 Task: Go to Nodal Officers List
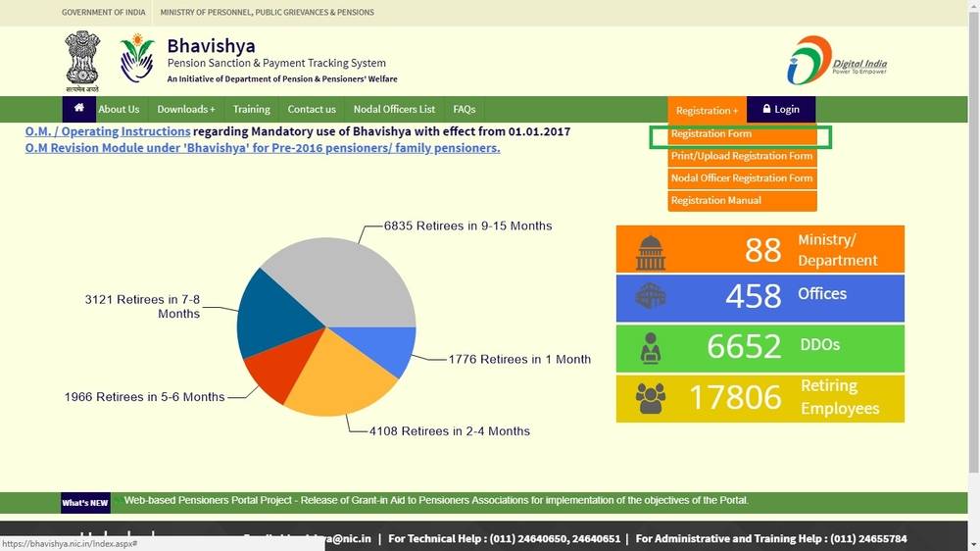click(x=394, y=110)
